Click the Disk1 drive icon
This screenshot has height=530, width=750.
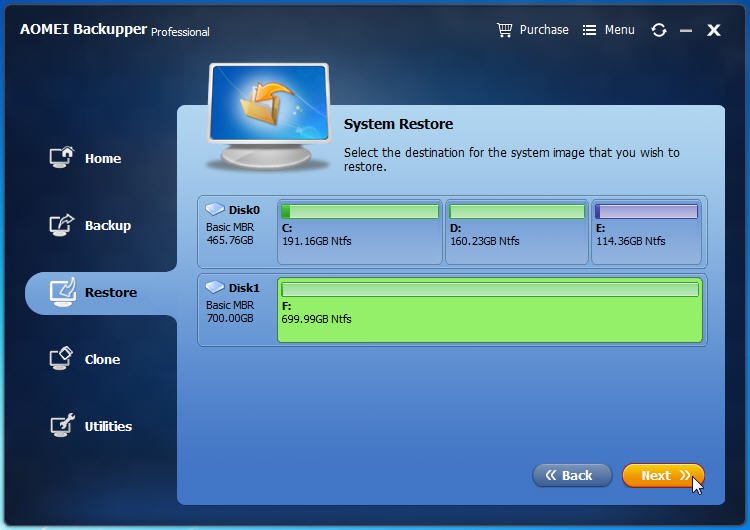215,287
